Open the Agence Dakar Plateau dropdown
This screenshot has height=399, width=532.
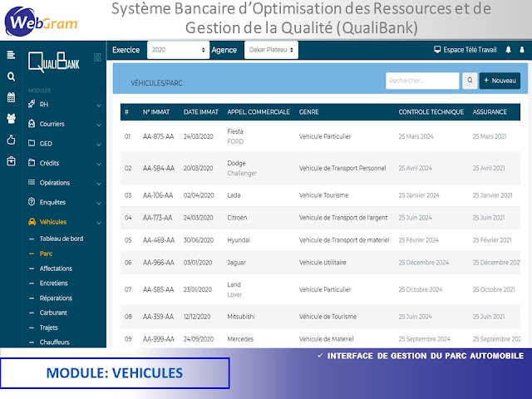pos(271,50)
